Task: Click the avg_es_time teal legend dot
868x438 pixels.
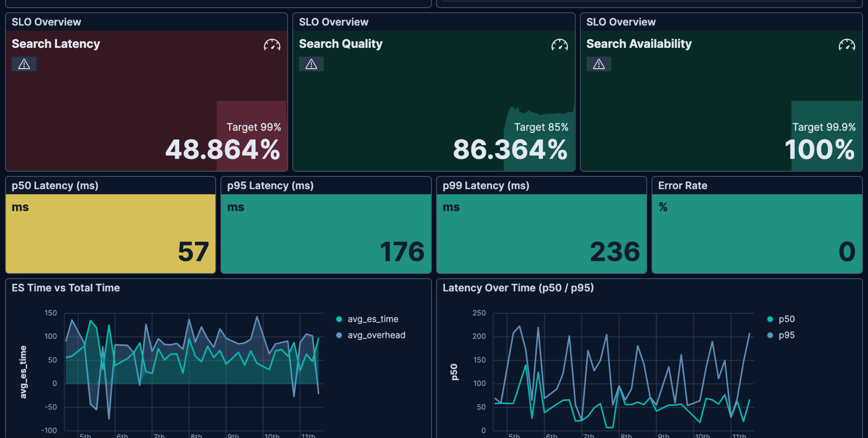Action: pyautogui.click(x=339, y=319)
